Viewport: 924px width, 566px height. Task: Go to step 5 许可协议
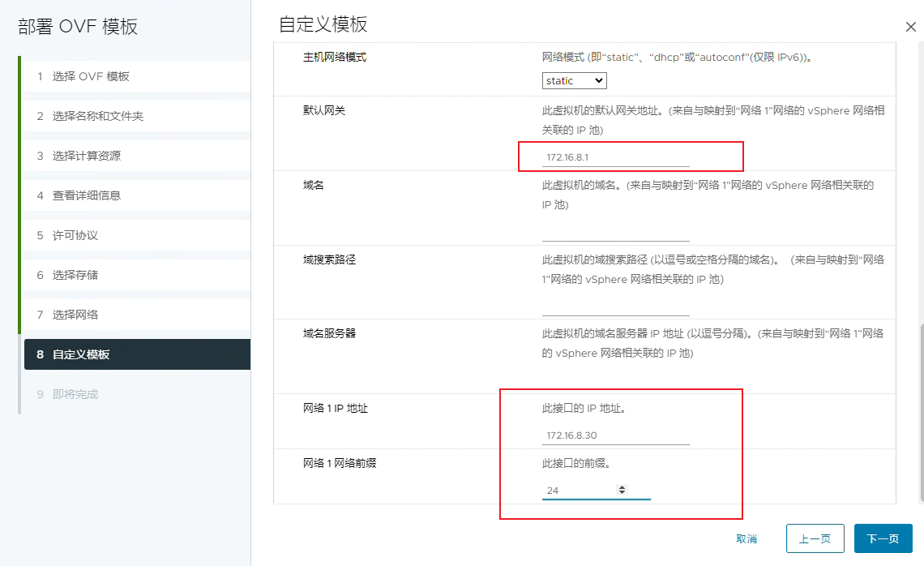136,235
